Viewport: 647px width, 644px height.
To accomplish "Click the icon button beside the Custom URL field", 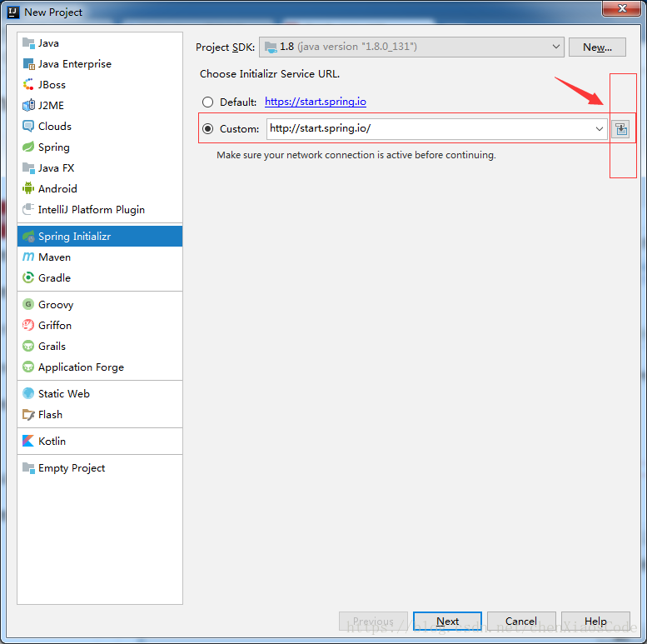I will [x=621, y=129].
